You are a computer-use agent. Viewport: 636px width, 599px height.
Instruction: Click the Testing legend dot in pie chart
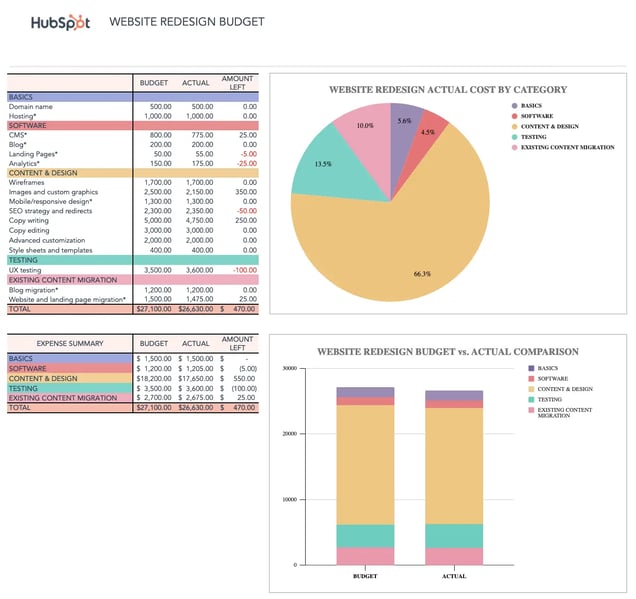[x=515, y=137]
